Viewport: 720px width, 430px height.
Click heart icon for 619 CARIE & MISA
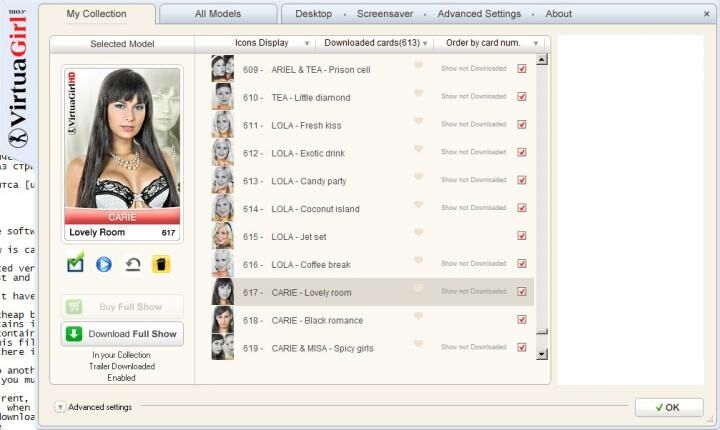click(418, 344)
